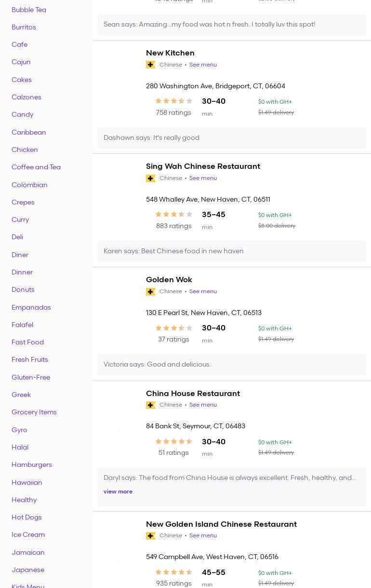Open the China House Restaurant listing title

pyautogui.click(x=193, y=394)
